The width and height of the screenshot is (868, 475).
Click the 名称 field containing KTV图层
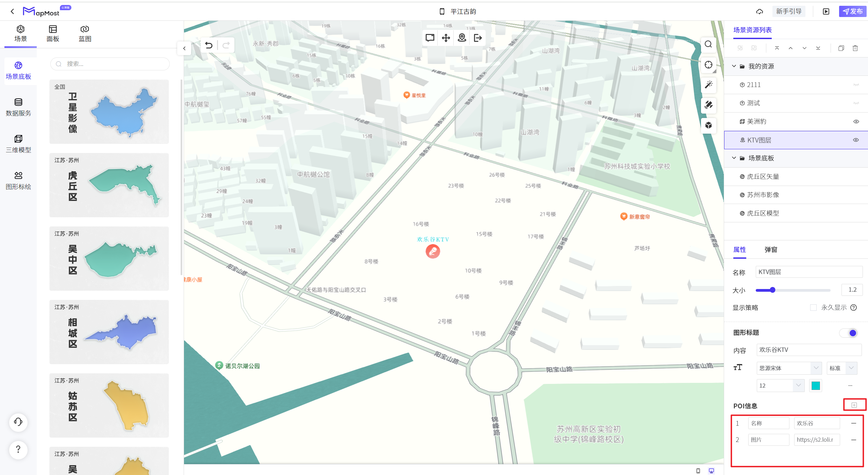coord(809,272)
